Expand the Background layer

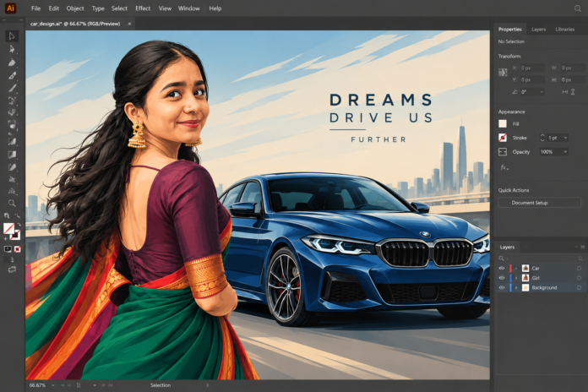516,288
